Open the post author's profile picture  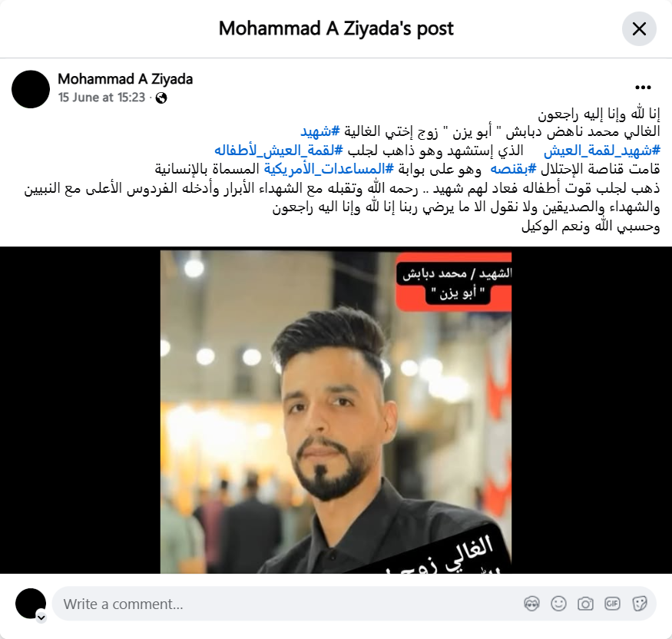tap(31, 89)
